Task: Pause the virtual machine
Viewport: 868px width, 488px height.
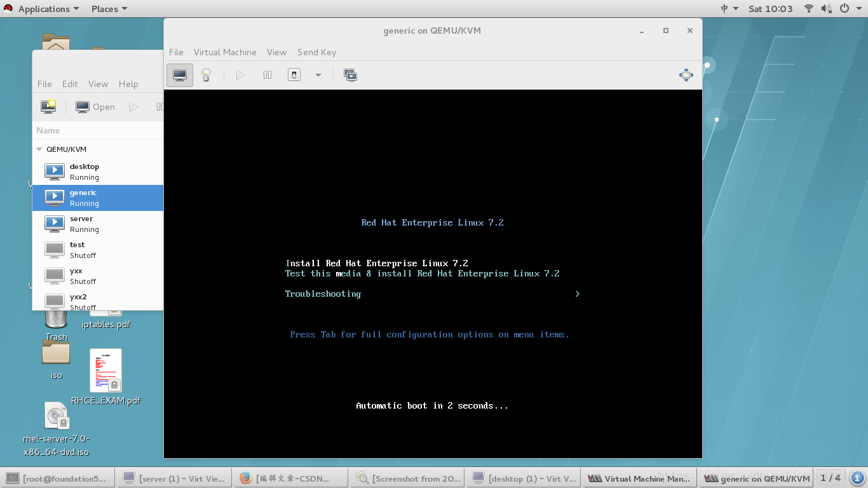Action: pos(268,75)
